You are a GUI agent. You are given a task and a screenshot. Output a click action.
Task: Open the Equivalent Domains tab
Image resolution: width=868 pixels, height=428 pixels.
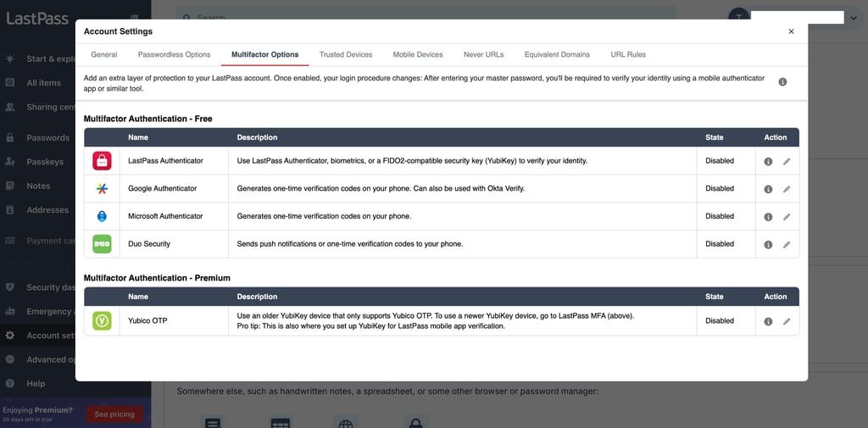(x=557, y=55)
